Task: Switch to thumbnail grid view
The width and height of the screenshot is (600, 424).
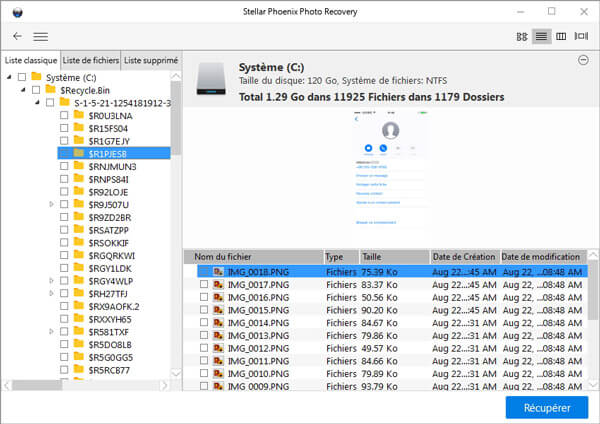Action: [522, 37]
